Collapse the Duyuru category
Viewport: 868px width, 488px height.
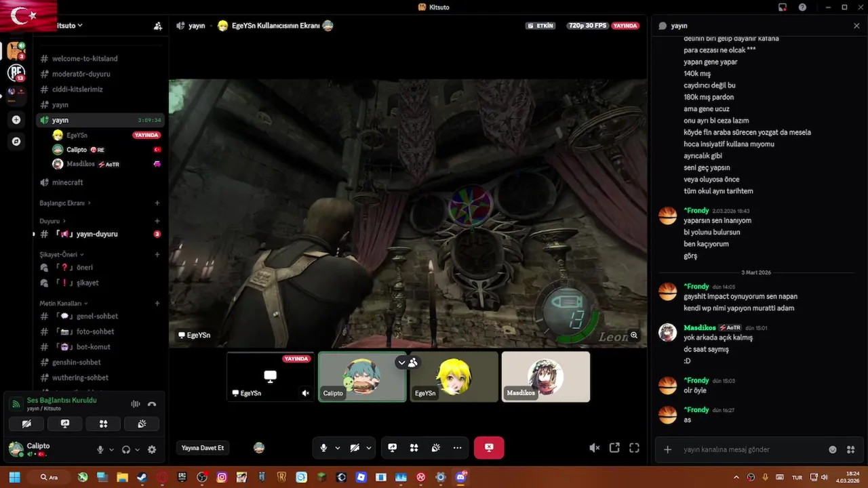(x=53, y=221)
